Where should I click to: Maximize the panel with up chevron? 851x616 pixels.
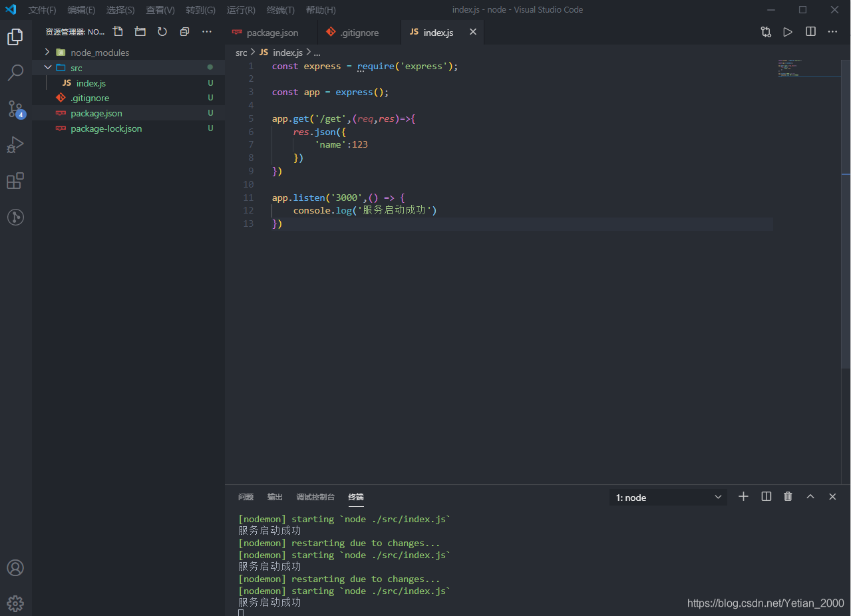[810, 496]
